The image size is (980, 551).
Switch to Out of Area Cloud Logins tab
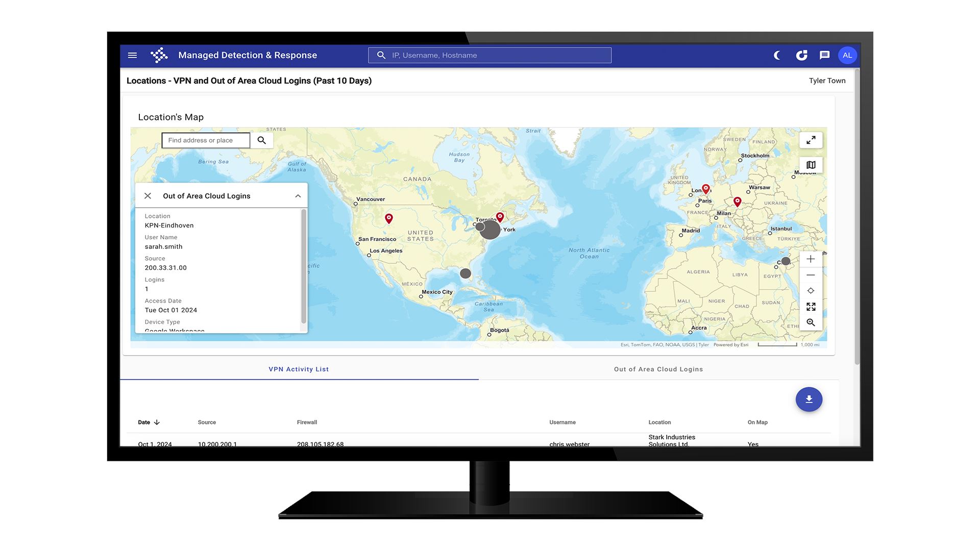pyautogui.click(x=658, y=369)
